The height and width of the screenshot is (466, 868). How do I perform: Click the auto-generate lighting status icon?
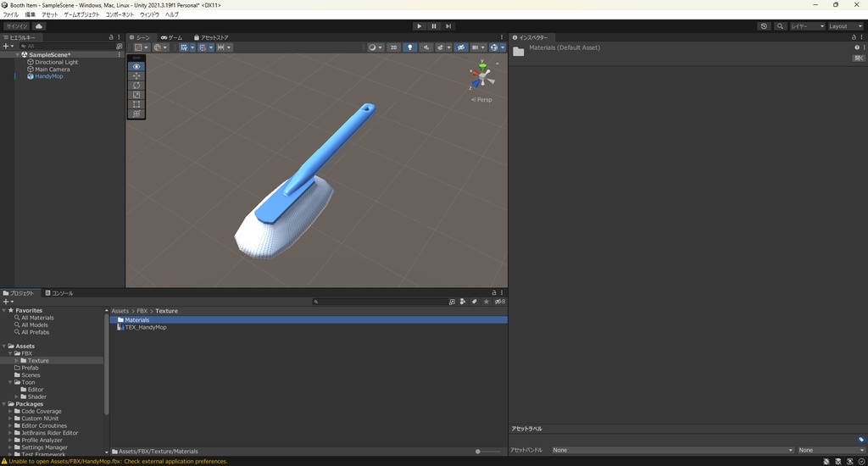tap(849, 462)
